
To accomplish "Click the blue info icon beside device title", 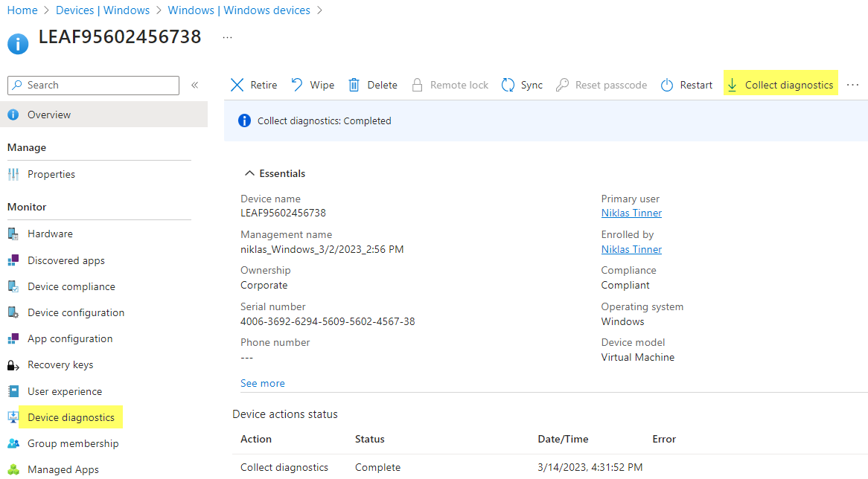I will 18,44.
